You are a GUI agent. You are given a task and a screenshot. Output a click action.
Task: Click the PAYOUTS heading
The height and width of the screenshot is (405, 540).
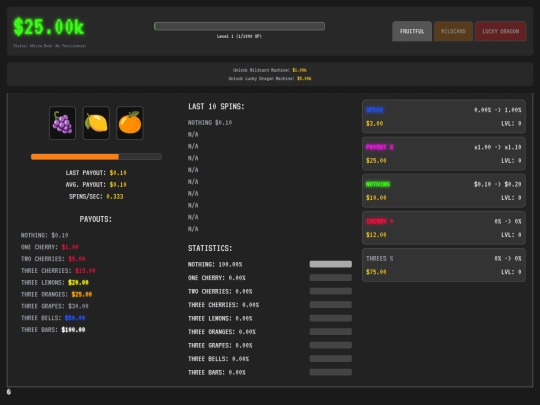tap(96, 219)
